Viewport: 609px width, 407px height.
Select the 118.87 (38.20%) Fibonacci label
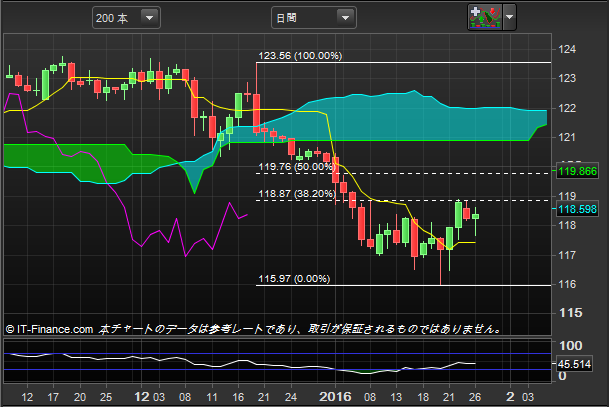coord(297,194)
